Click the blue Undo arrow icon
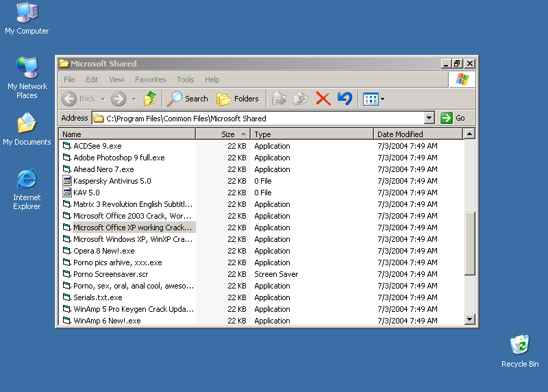 345,99
